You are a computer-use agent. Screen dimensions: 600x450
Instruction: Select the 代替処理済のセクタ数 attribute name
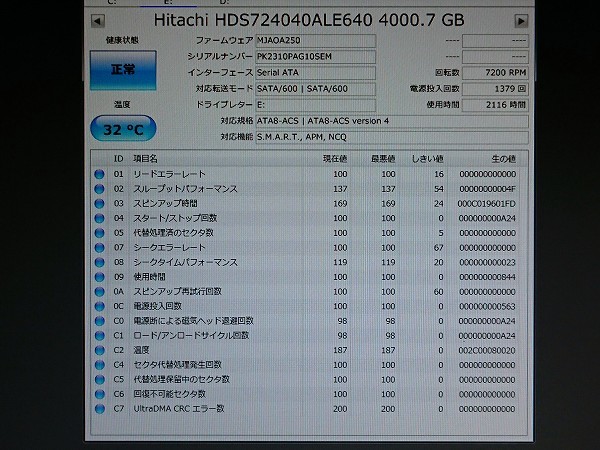click(173, 233)
